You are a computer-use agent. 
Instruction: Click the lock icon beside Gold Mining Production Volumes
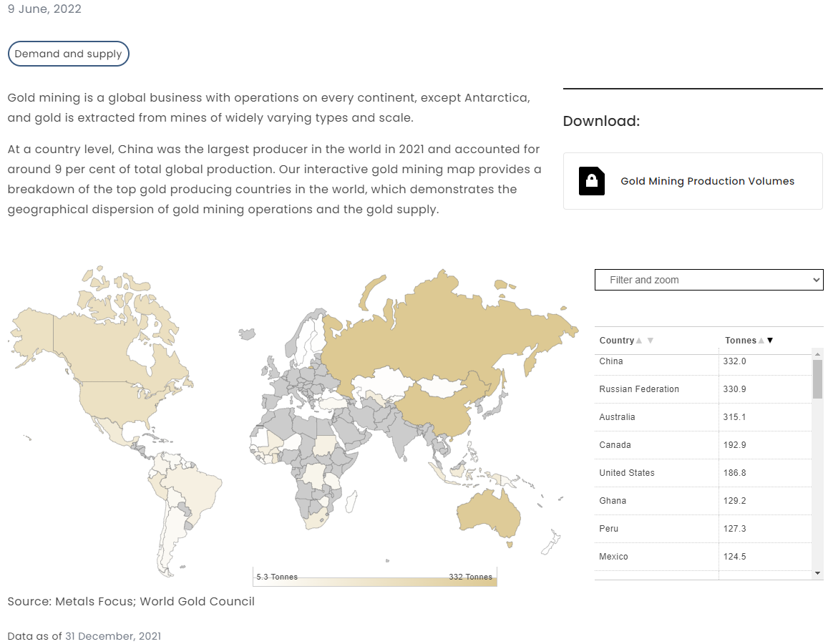pyautogui.click(x=591, y=181)
